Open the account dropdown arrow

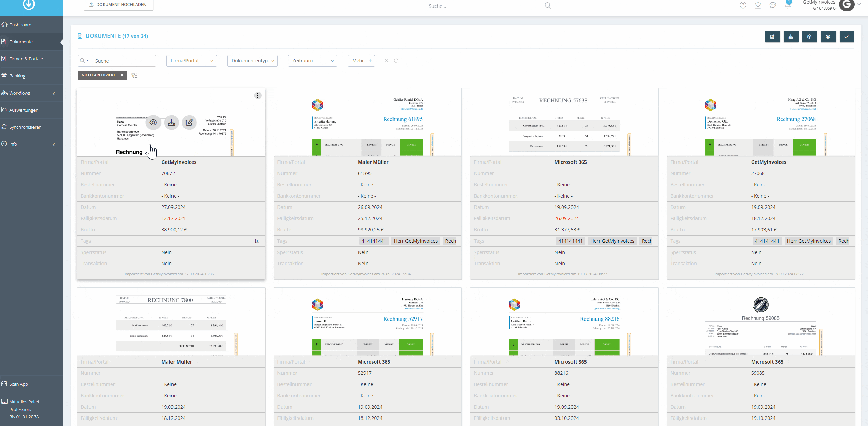[x=859, y=4]
